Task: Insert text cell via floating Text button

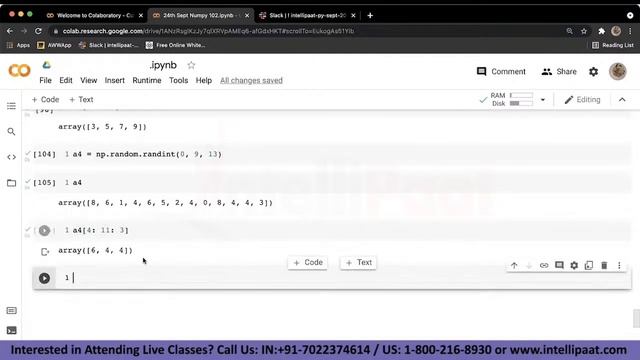Action: tap(358, 262)
